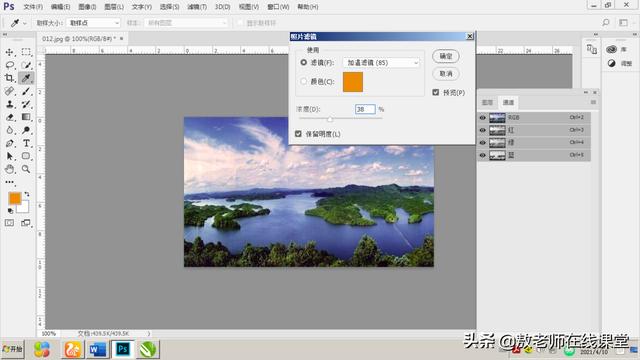Toggle Preserve Luminosity checkbox
The height and width of the screenshot is (360, 640).
pyautogui.click(x=298, y=134)
